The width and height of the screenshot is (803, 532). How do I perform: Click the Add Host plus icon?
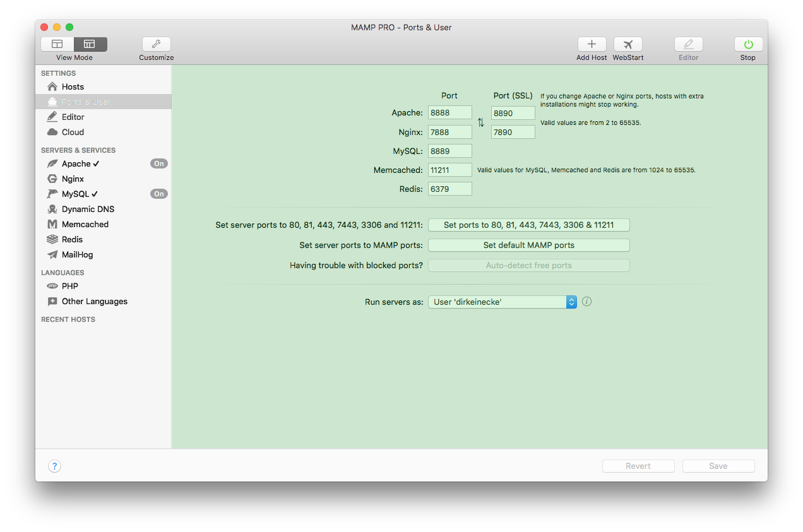tap(592, 44)
